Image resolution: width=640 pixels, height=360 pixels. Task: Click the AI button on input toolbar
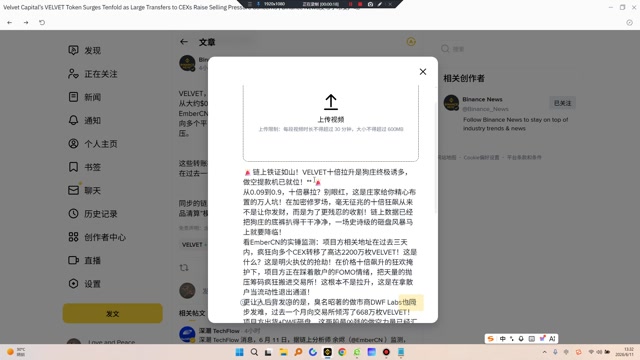[552, 339]
